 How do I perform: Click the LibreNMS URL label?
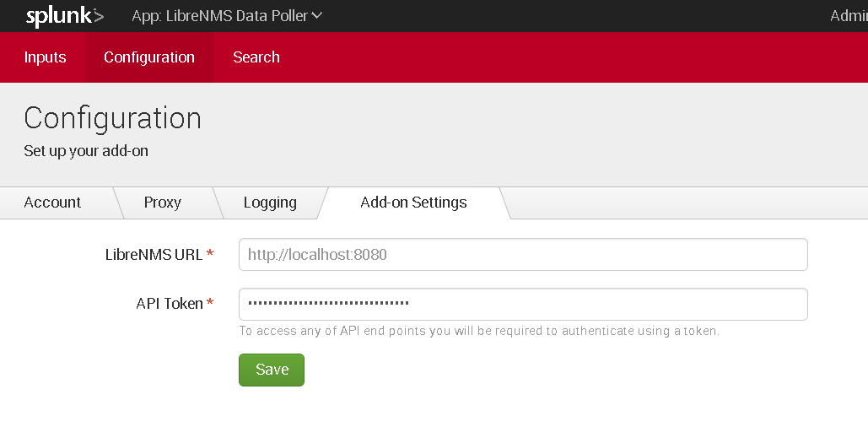click(154, 255)
